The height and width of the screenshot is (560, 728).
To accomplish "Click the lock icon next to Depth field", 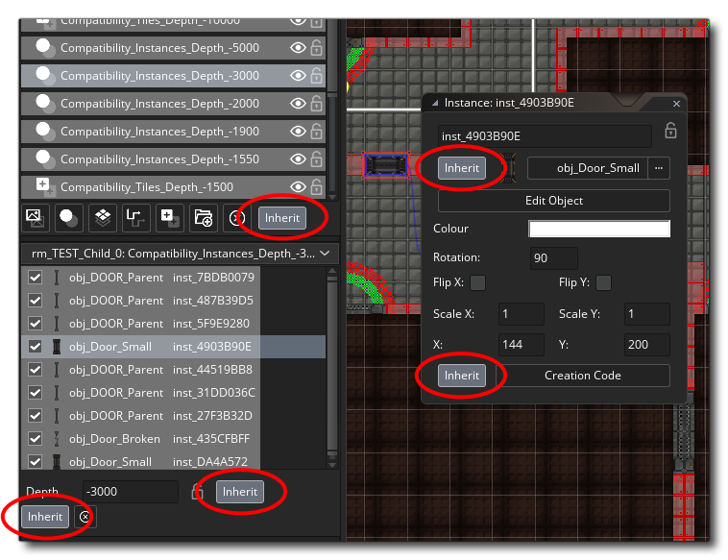I will 198,492.
